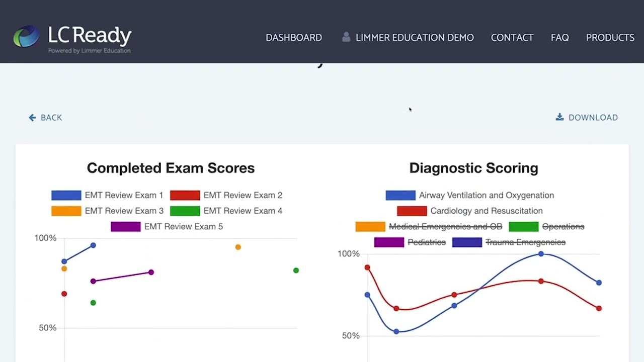Download the report with the DOWNLOAD link

593,118
